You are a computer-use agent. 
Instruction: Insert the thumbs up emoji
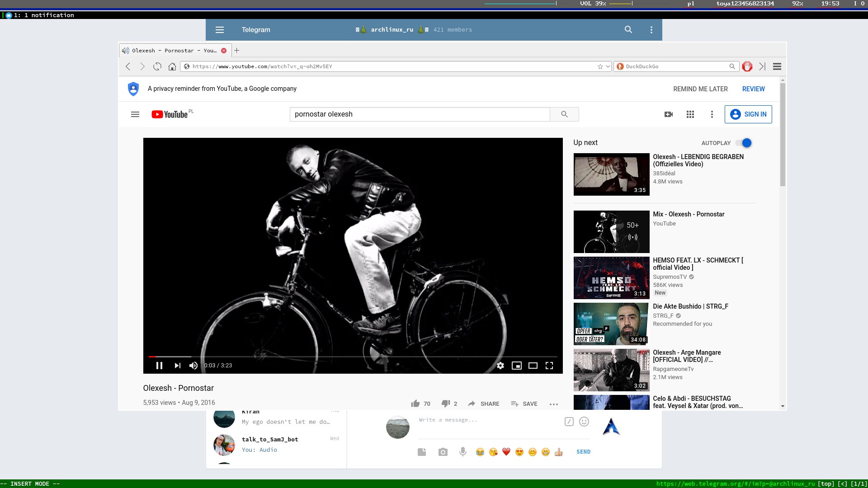coord(559,452)
